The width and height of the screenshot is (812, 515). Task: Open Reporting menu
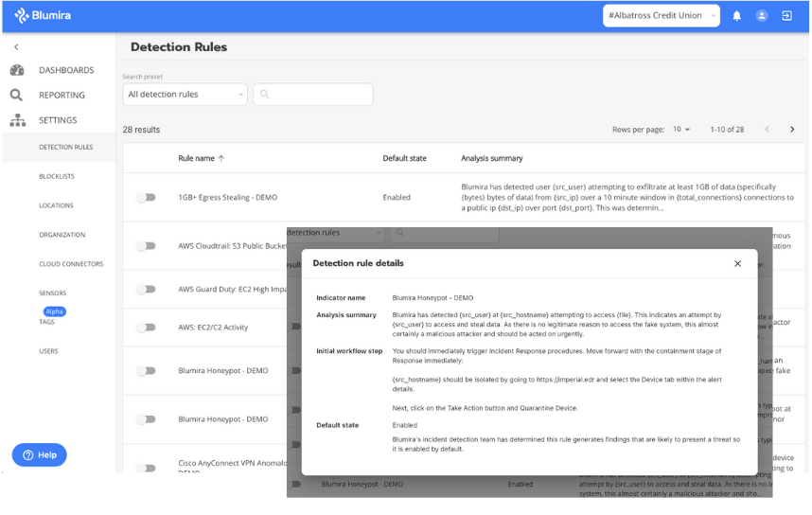point(62,96)
